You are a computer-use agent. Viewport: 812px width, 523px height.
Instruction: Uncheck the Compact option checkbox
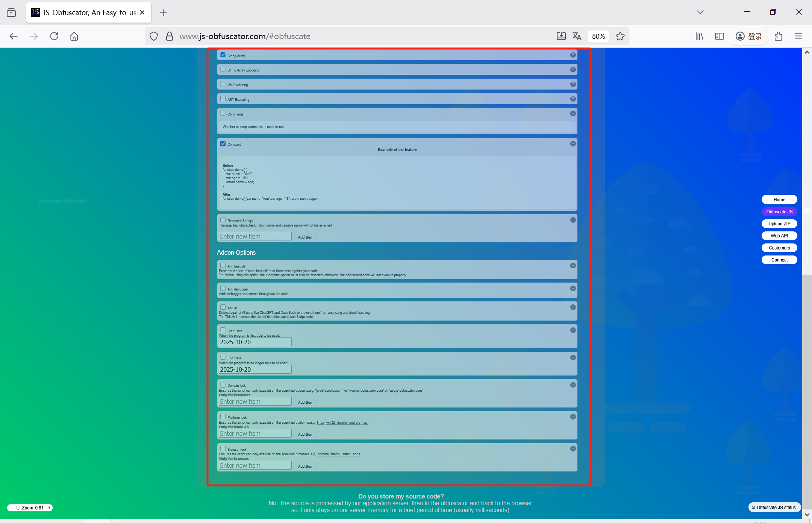point(223,144)
